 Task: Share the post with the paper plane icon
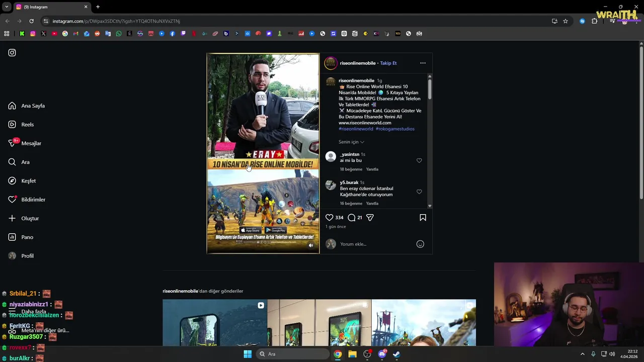click(x=370, y=218)
